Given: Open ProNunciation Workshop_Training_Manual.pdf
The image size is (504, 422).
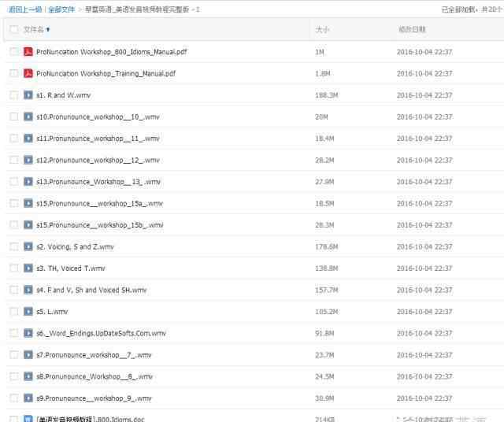Looking at the screenshot, I should click(106, 73).
